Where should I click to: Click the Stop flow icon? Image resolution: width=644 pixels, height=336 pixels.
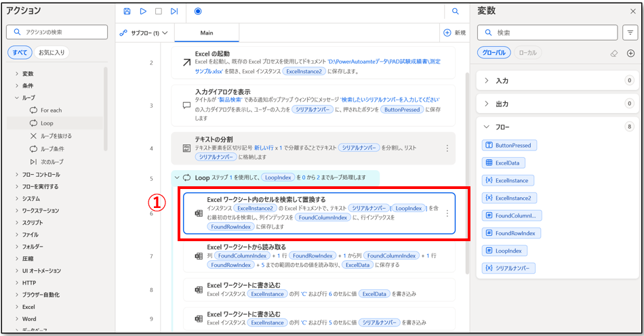pyautogui.click(x=159, y=12)
